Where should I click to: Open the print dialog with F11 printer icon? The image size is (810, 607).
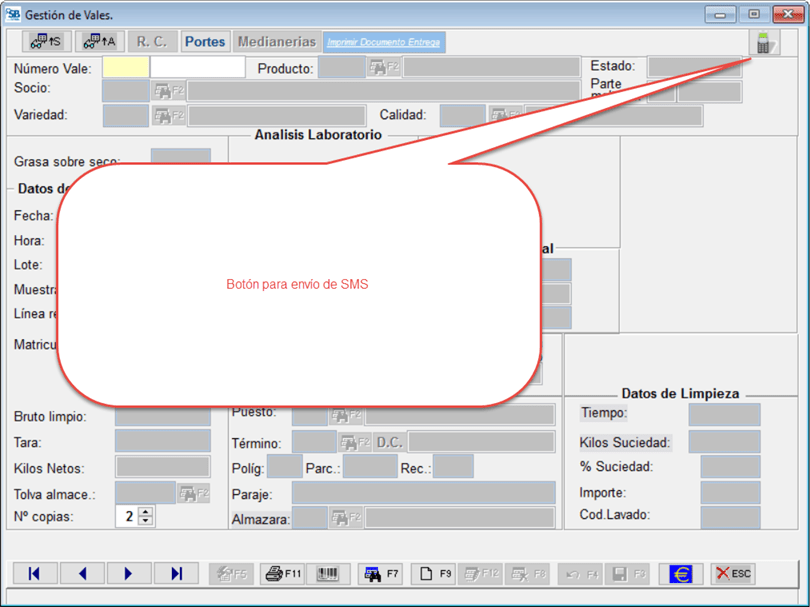point(283,574)
